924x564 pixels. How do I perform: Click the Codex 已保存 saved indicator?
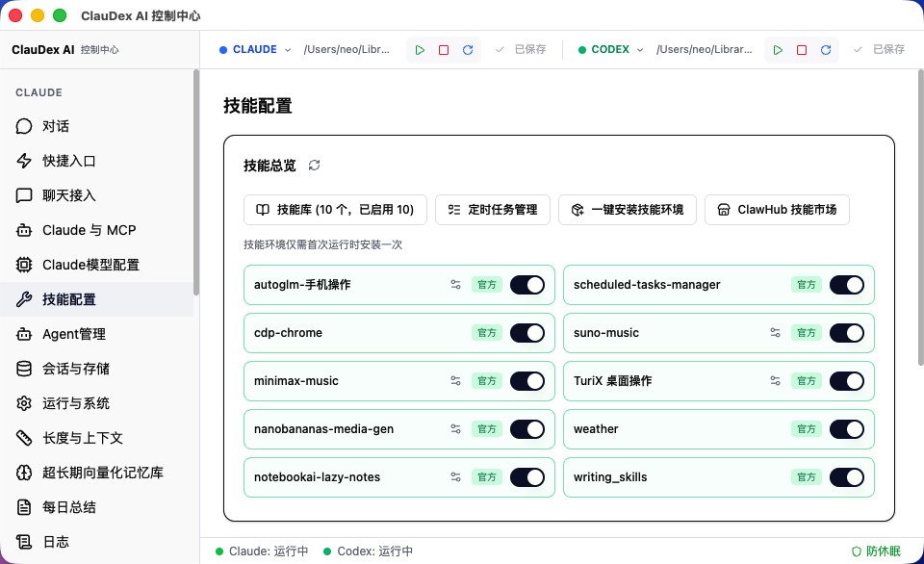879,49
